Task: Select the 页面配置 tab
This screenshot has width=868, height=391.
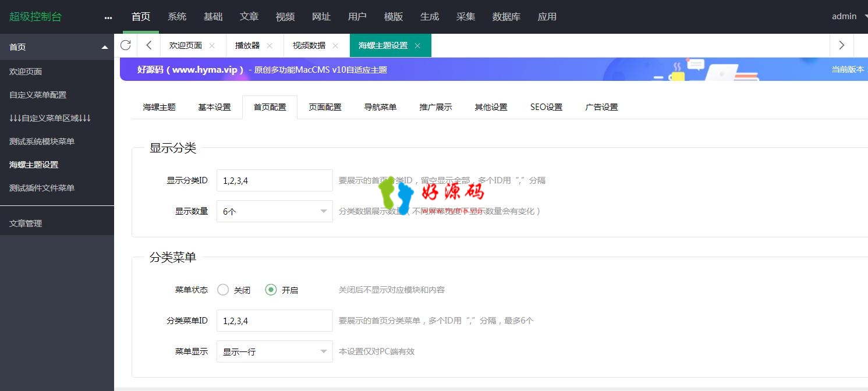Action: 325,107
